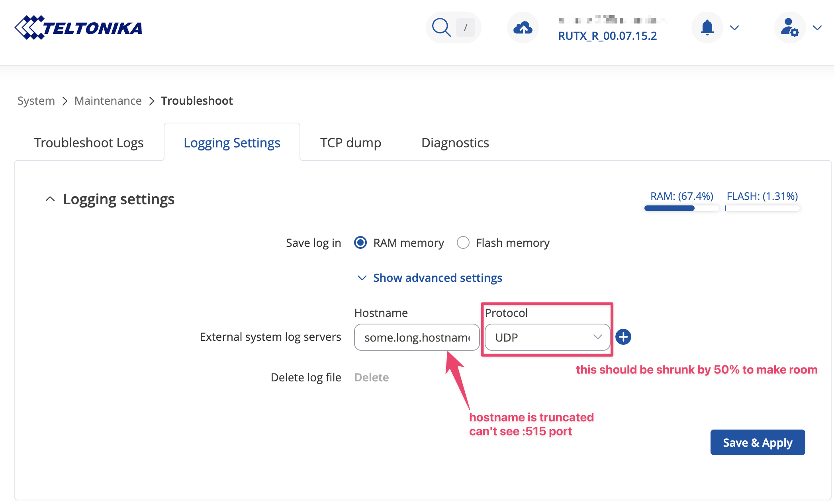This screenshot has width=834, height=504.
Task: Expand dropdown arrow next to bell
Action: (x=734, y=27)
